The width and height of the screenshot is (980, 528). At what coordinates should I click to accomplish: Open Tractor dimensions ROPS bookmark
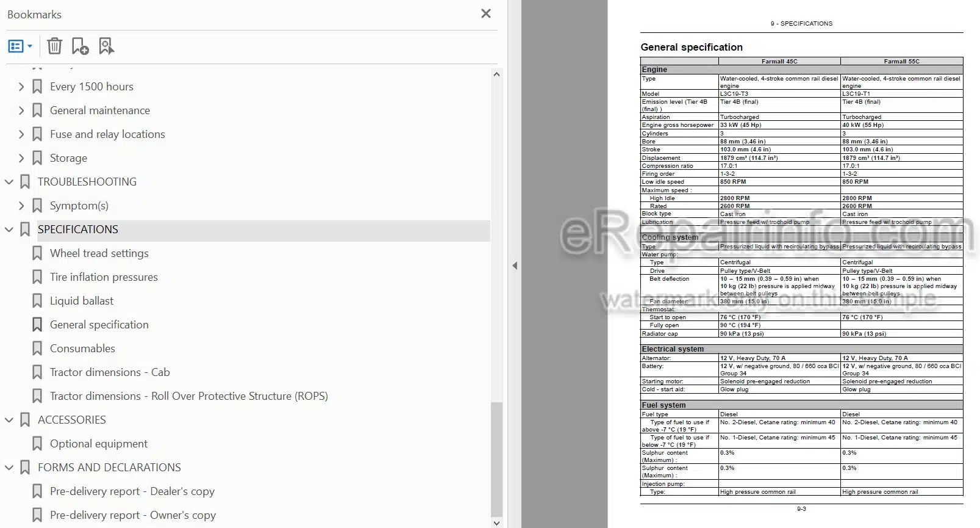(x=189, y=396)
